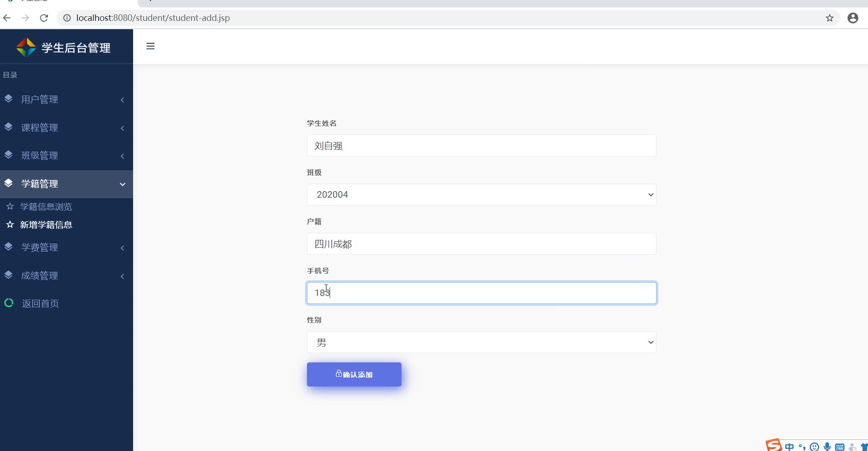Open the 班级 dropdown showing 202004
The image size is (868, 451).
tap(481, 194)
